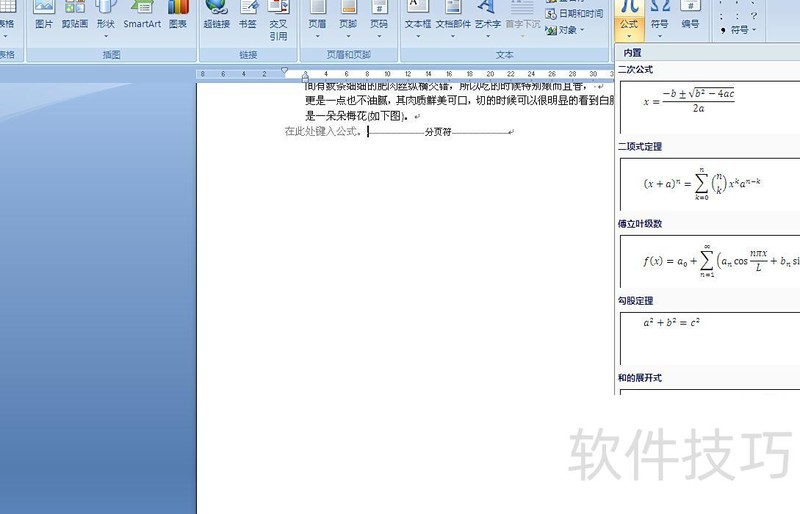
Task: Insert date and time via 日期和时间
Action: click(x=574, y=14)
